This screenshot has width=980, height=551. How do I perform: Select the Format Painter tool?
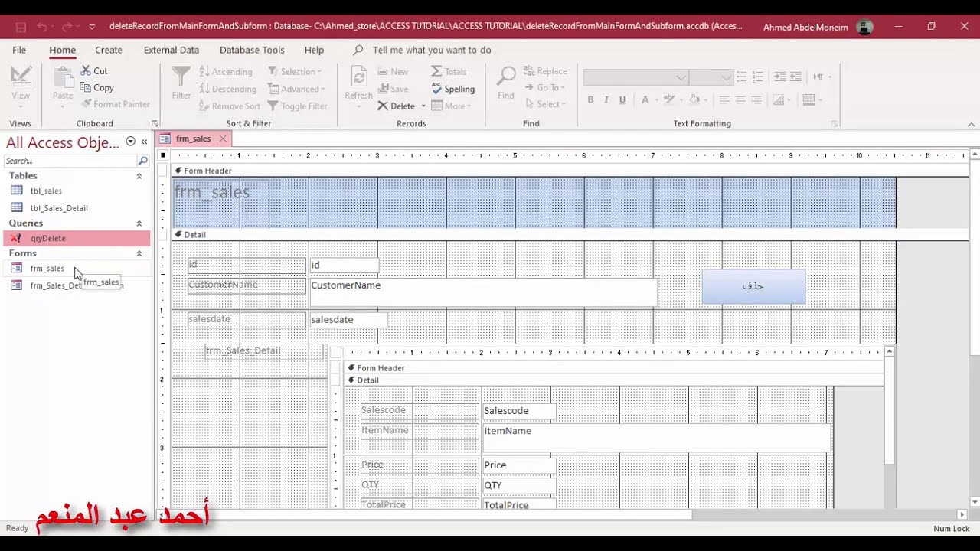click(116, 104)
